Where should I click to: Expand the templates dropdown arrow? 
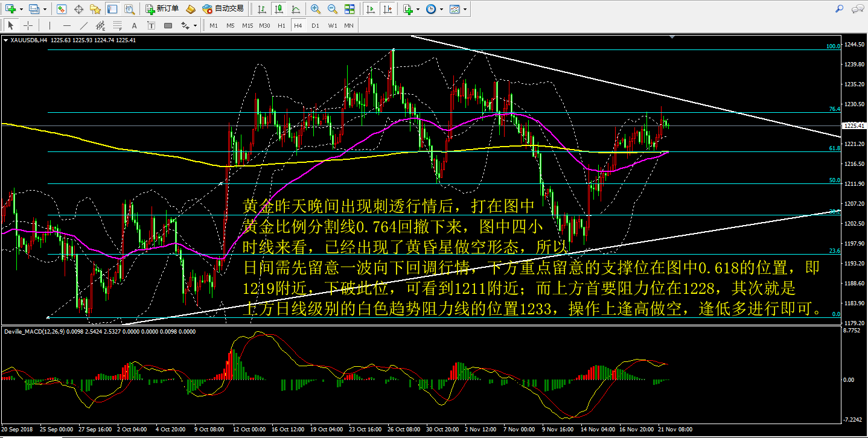[465, 9]
